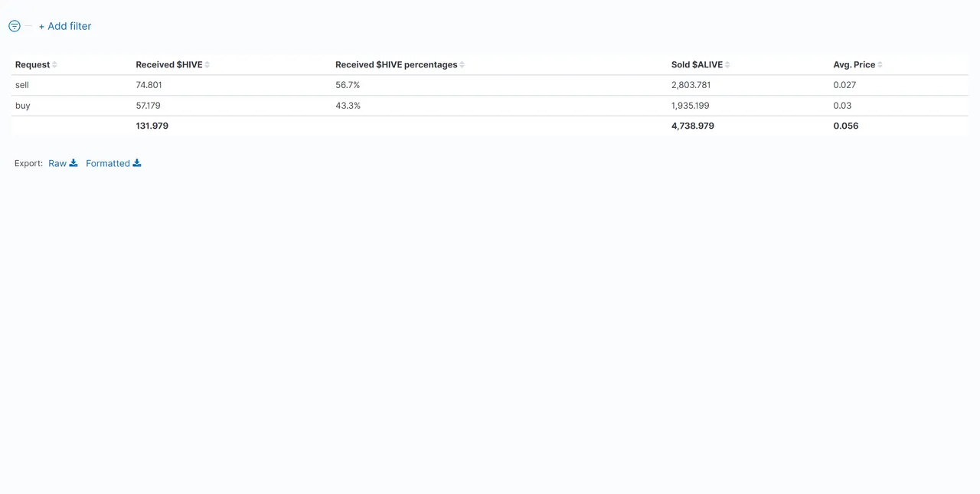This screenshot has height=494, width=980.
Task: Click the 0.027 average price
Action: (844, 85)
